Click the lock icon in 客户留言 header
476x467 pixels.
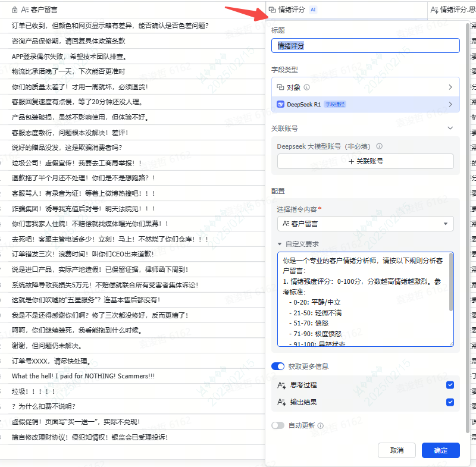coord(15,10)
